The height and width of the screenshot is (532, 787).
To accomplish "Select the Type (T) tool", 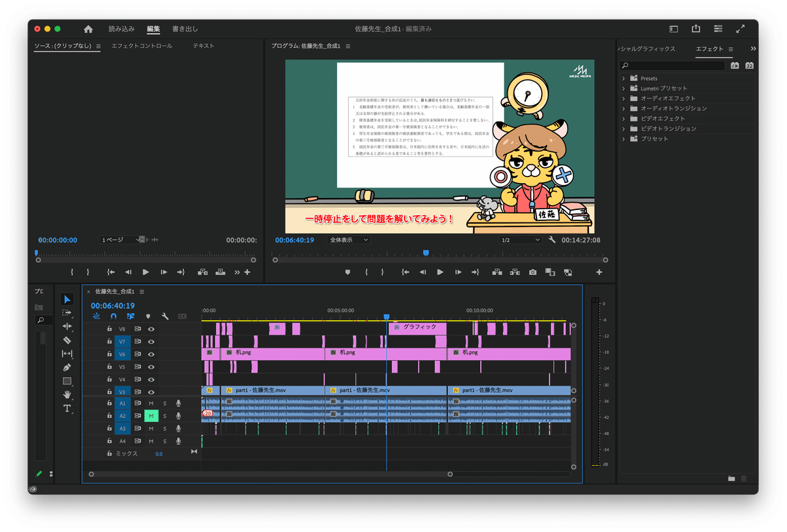I will point(67,409).
